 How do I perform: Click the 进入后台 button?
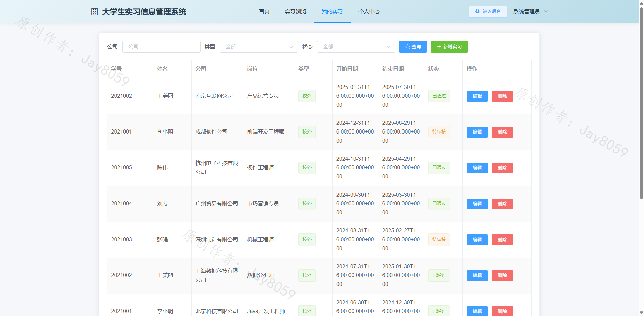tap(488, 11)
